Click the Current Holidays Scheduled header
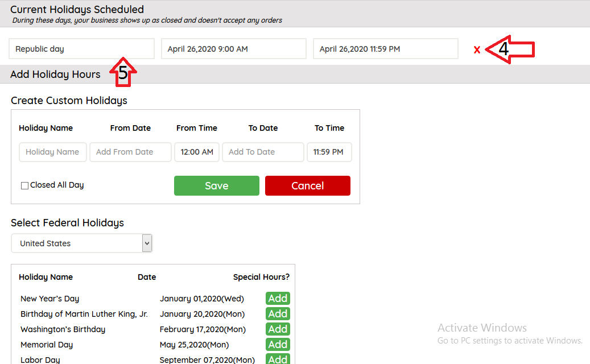Viewport: 590px width, 364px height. [x=77, y=10]
